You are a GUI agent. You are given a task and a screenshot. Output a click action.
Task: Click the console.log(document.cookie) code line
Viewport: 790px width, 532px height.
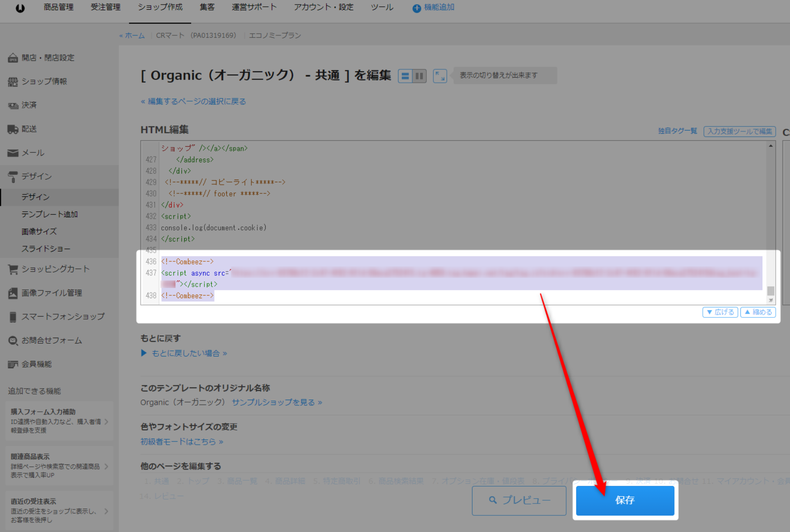(x=214, y=228)
